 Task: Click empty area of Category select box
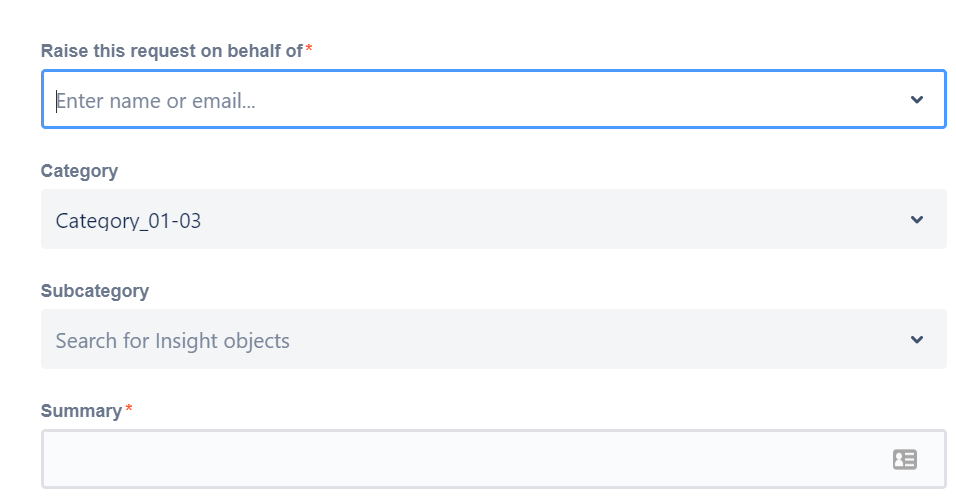click(x=549, y=219)
